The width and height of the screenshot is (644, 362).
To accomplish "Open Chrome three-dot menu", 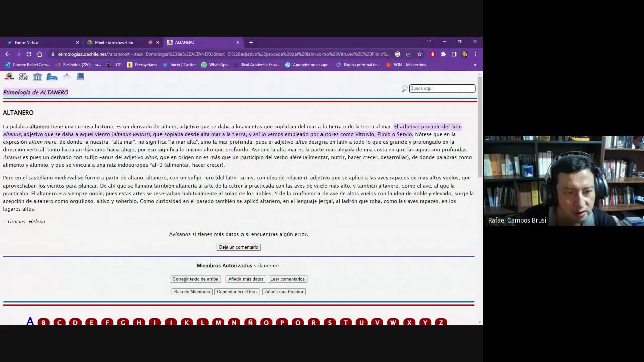I will pyautogui.click(x=475, y=54).
